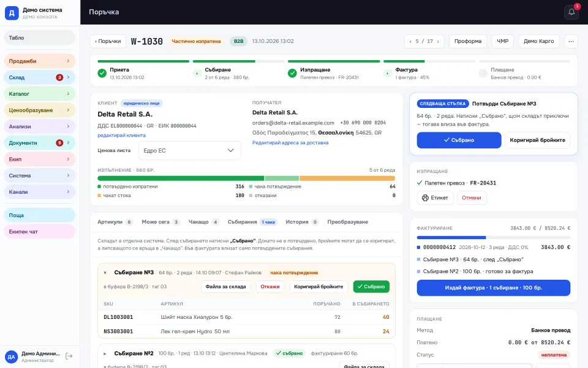Screen dimensions: 588x368
Task: Click the редактирай клиента link
Action: pyautogui.click(x=121, y=135)
